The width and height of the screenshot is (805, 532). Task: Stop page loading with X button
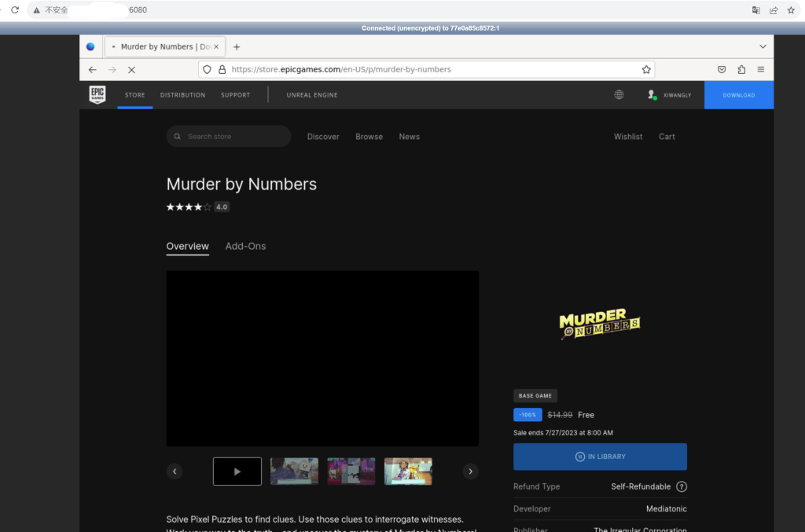point(131,70)
